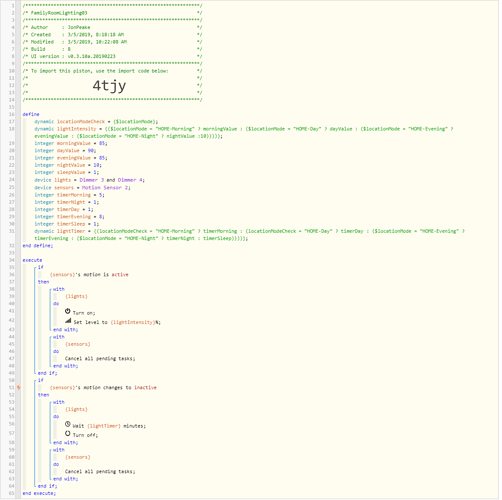Click end if at line 49
Image resolution: width=502 pixels, height=500 pixels.
(48, 374)
